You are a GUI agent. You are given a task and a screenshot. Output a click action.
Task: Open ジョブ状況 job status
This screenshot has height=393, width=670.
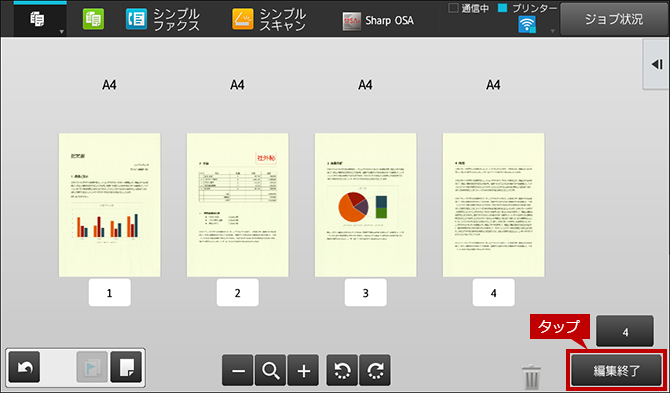pos(615,20)
